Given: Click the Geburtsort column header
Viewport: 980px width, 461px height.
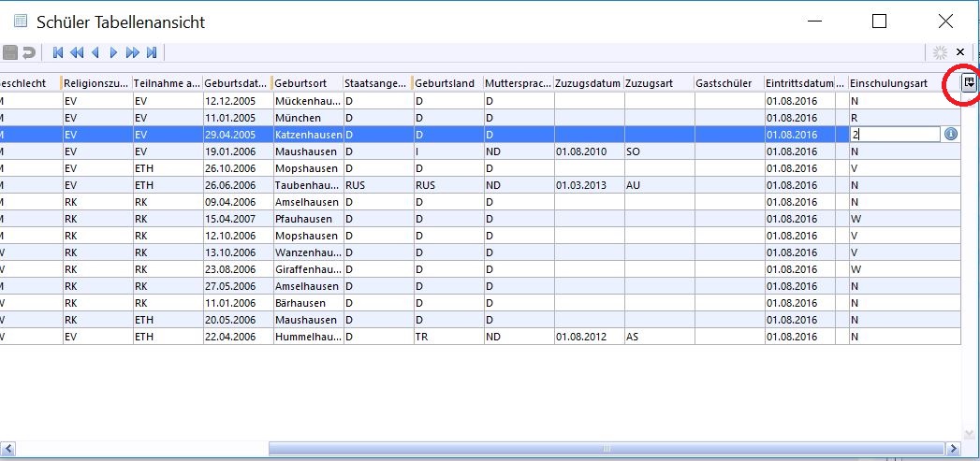Looking at the screenshot, I should click(x=308, y=83).
